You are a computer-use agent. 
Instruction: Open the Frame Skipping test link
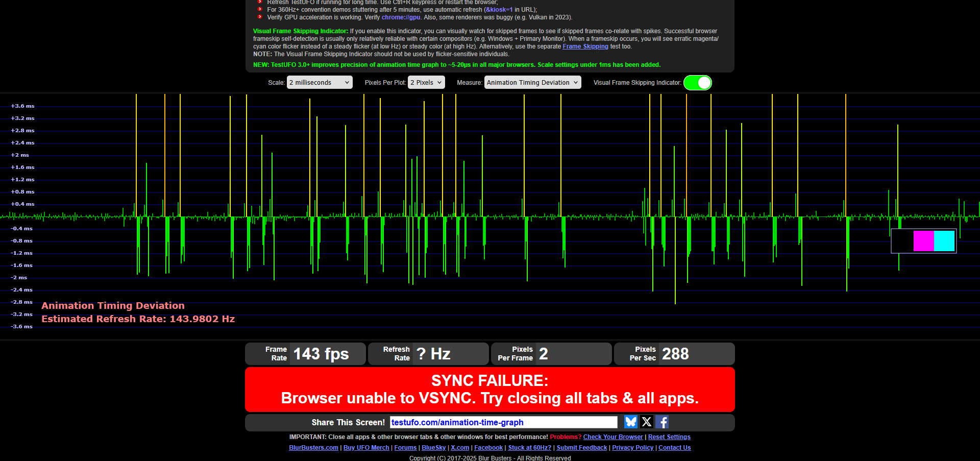(x=585, y=46)
